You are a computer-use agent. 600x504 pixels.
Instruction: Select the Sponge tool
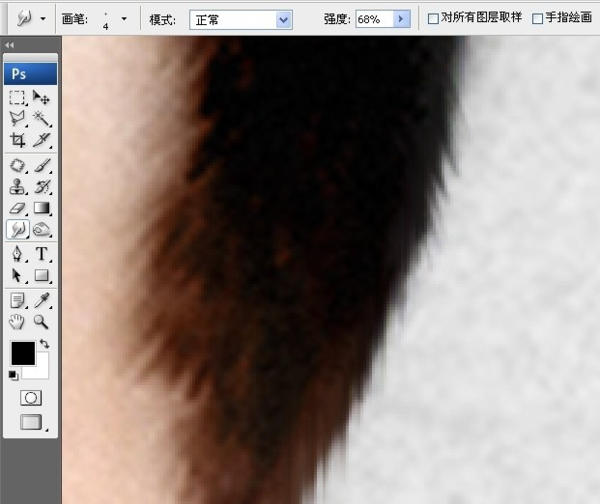click(41, 230)
